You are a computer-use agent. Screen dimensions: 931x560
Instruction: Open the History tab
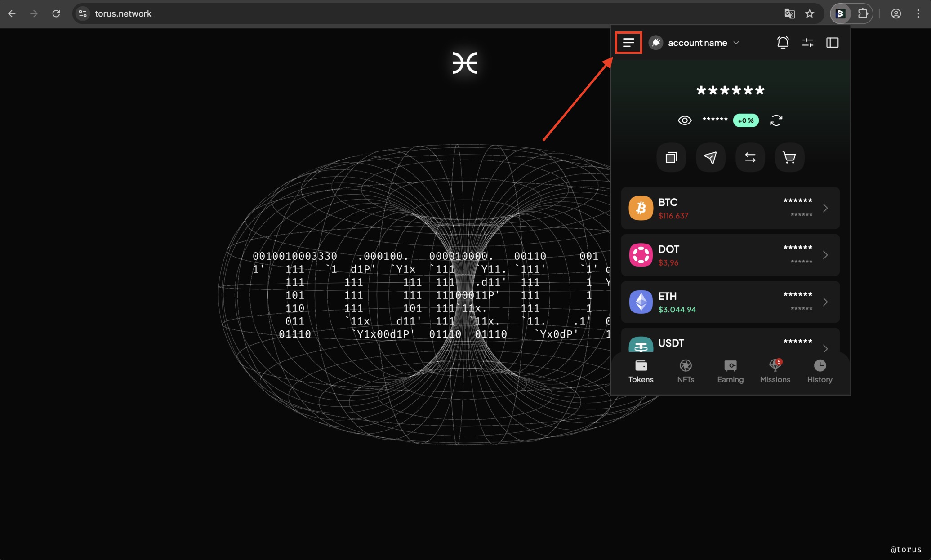820,370
